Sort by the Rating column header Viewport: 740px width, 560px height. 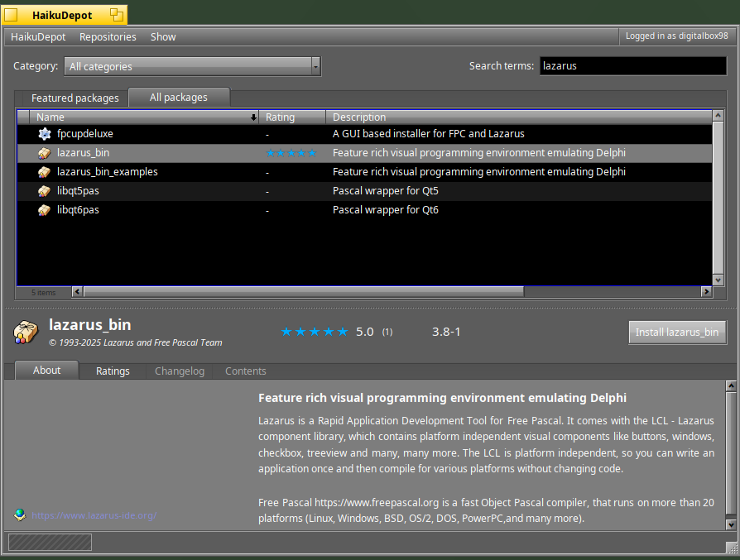pos(292,117)
